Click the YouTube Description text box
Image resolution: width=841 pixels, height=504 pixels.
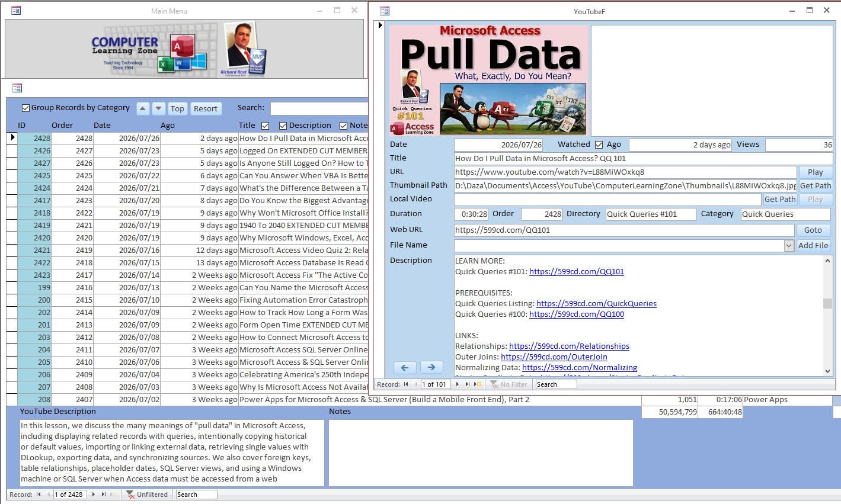tap(172, 453)
